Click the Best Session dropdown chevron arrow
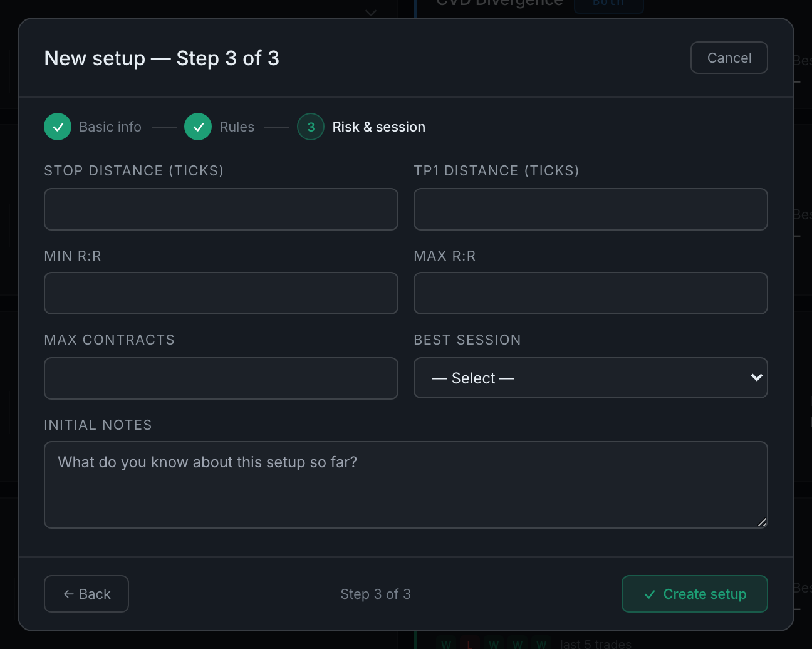812x649 pixels. coord(756,377)
